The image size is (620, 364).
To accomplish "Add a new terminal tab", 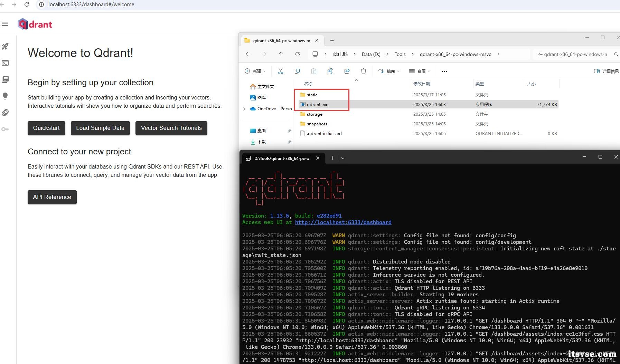I will (332, 158).
